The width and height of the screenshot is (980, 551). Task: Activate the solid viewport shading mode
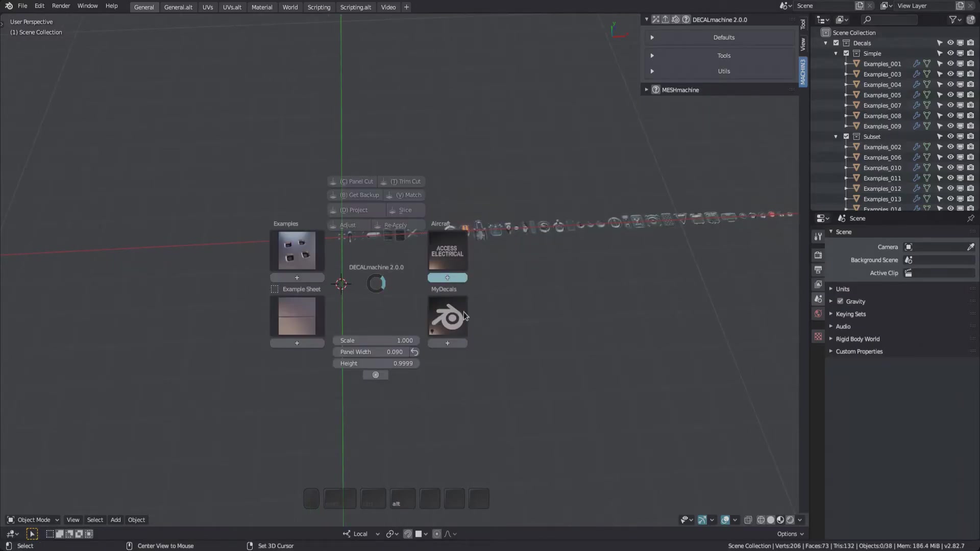click(770, 520)
